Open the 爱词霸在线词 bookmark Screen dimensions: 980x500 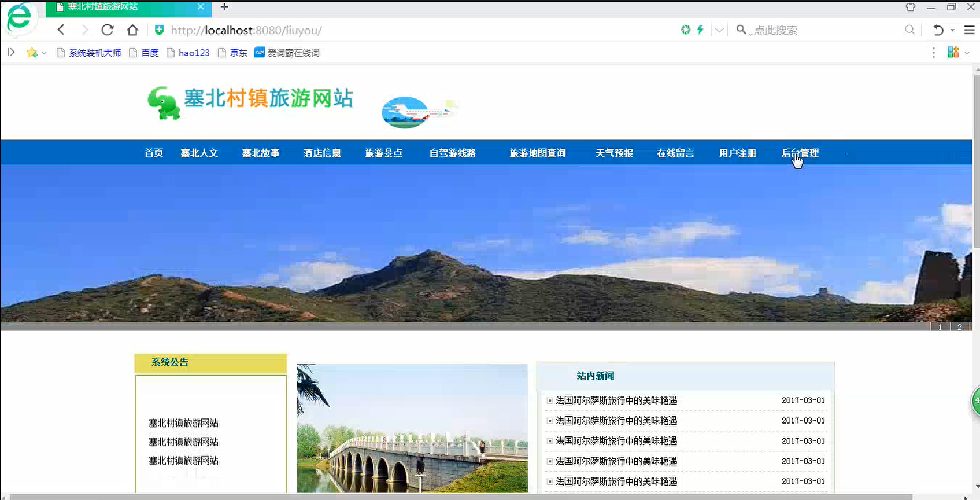tap(287, 53)
